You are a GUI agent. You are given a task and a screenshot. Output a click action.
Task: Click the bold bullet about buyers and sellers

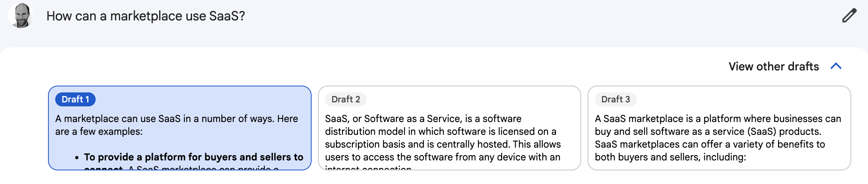194,157
